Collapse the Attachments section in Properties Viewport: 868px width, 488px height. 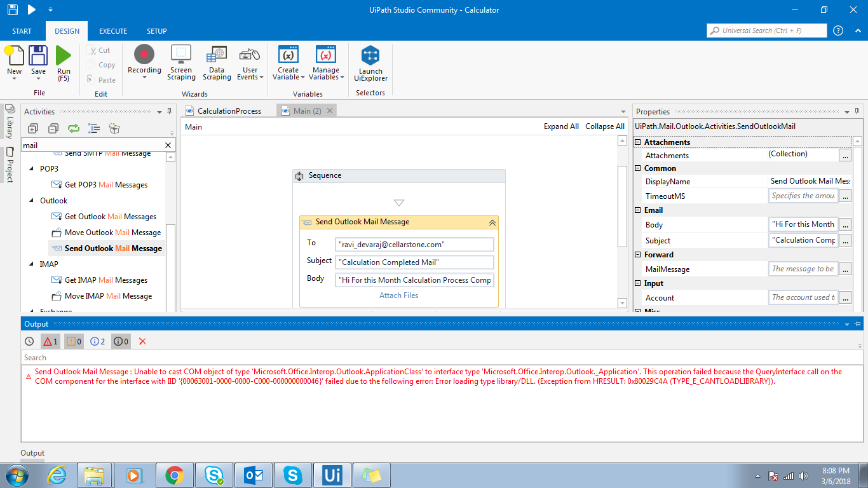(638, 142)
